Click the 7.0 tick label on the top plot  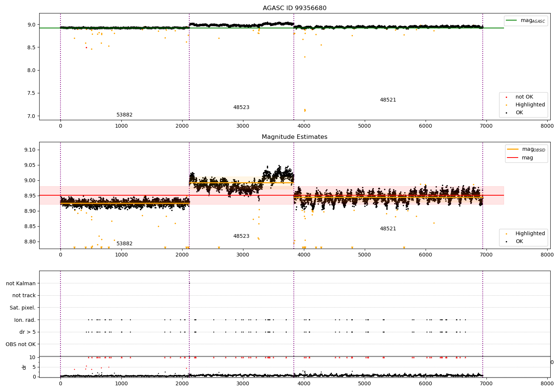(32, 116)
